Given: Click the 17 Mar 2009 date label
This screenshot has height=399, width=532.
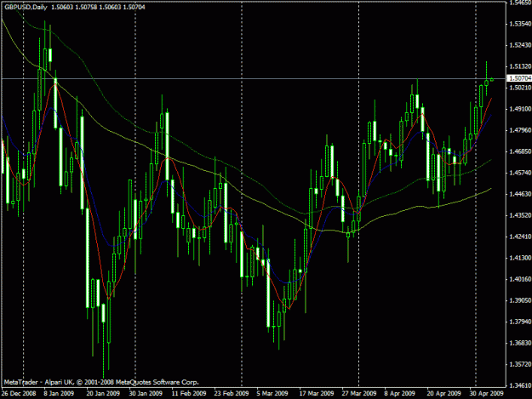Looking at the screenshot, I should pyautogui.click(x=317, y=393).
